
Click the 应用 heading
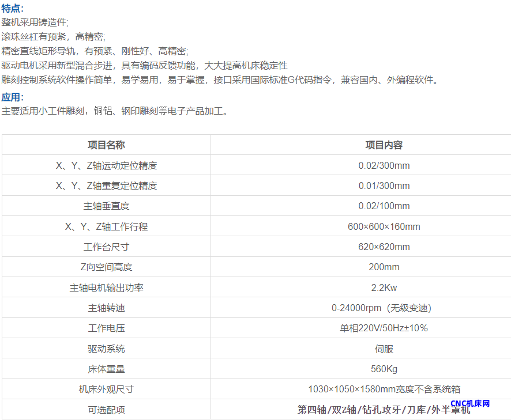coord(13,97)
